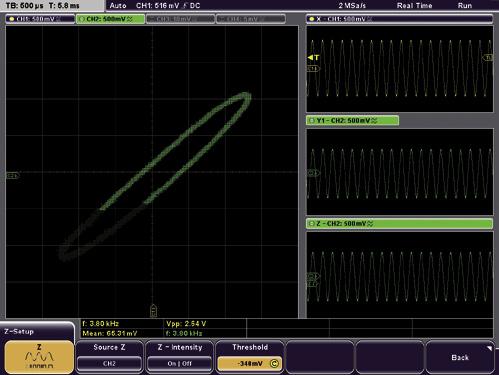
Task: Click the Run status button
Action: [x=465, y=6]
